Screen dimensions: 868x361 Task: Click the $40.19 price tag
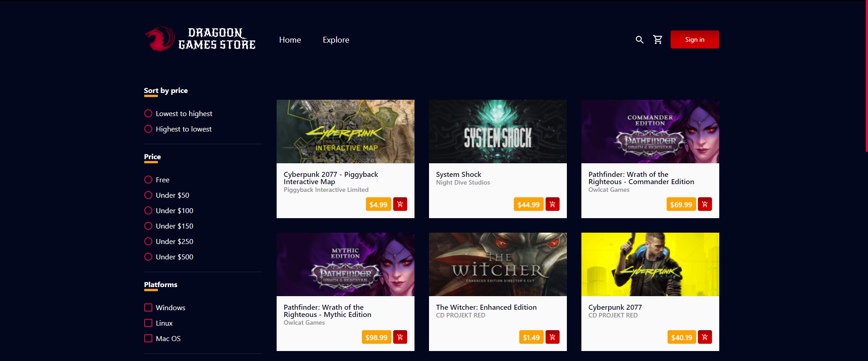point(682,337)
